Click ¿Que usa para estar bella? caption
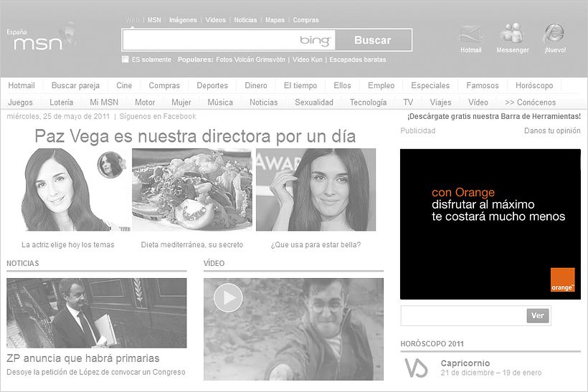This screenshot has width=588, height=392. [x=316, y=244]
